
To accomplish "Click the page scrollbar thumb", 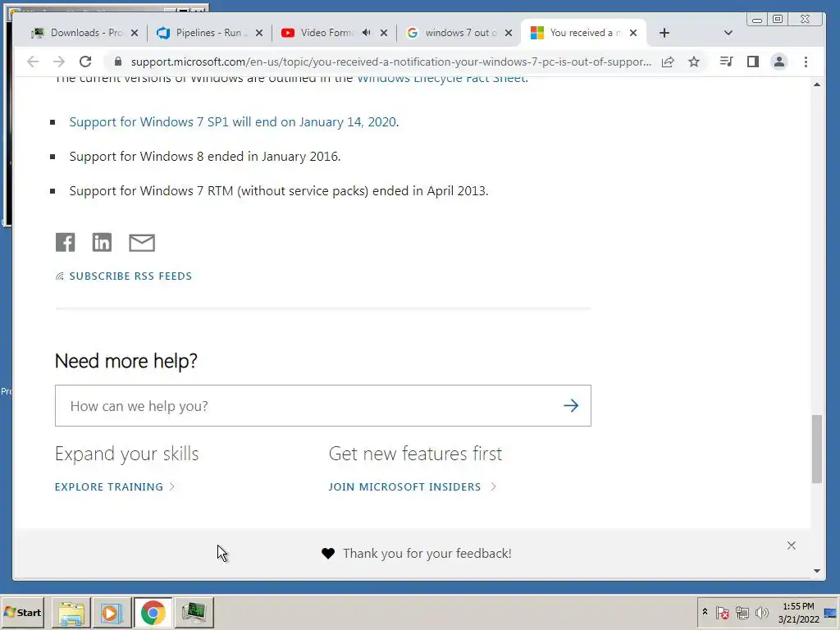I will point(816,449).
